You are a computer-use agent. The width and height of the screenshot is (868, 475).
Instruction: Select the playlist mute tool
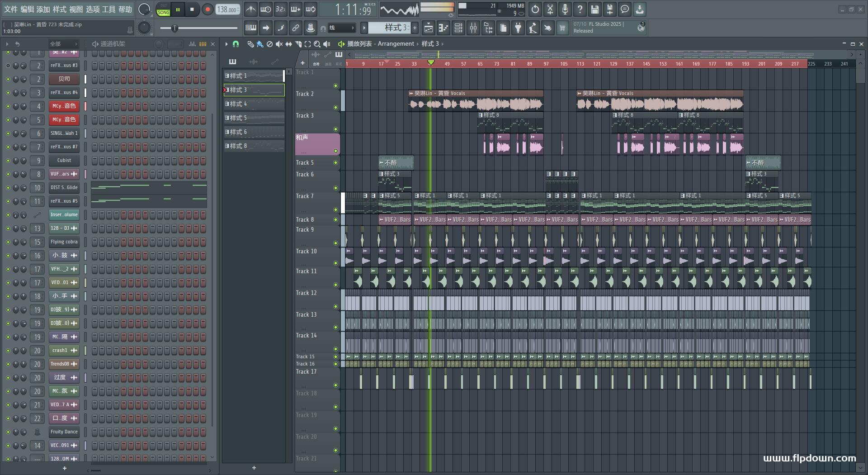[279, 44]
